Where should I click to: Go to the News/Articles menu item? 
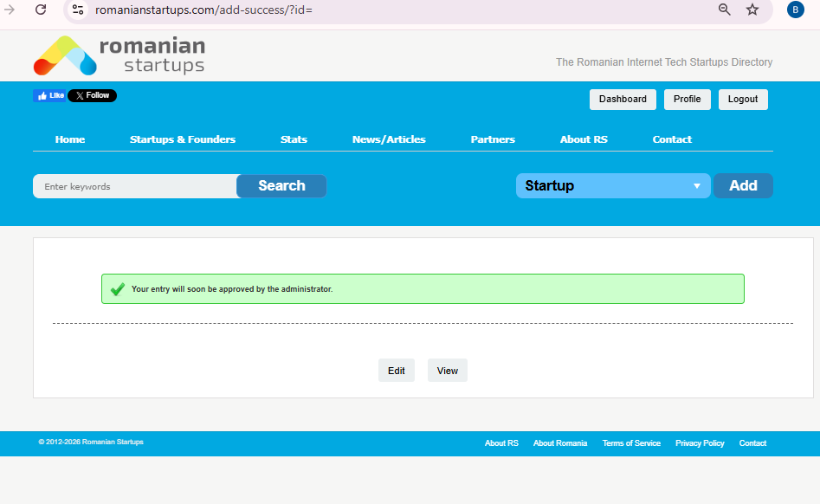click(389, 139)
